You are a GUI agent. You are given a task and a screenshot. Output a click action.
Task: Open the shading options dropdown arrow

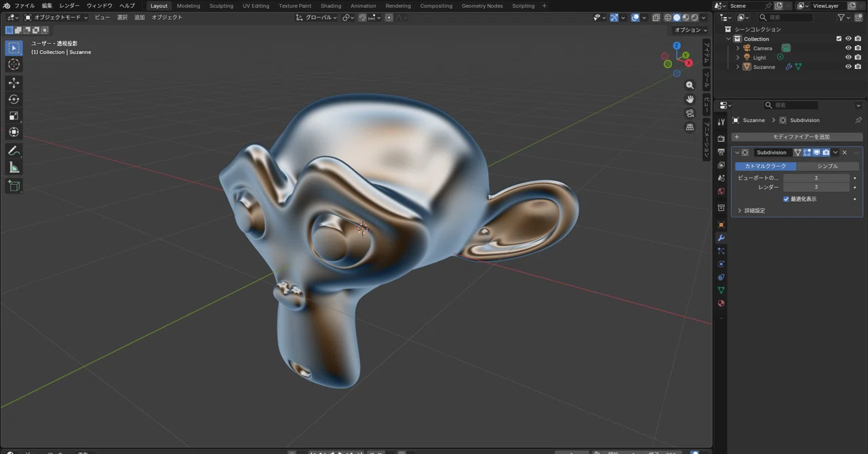coord(704,17)
